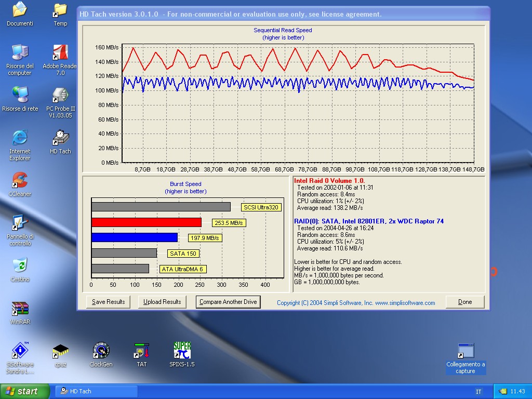Viewport: 532px width, 399px height.
Task: Click Compare Another Drive button
Action: click(x=228, y=302)
